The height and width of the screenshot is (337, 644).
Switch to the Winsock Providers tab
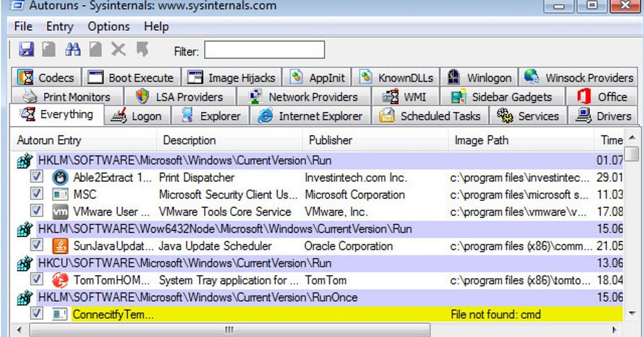pos(578,77)
